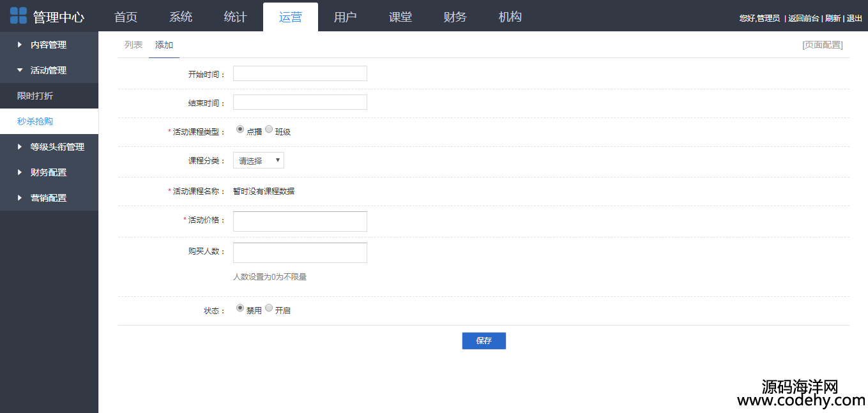868x413 pixels.
Task: Open the 用户 top tab
Action: (x=346, y=17)
